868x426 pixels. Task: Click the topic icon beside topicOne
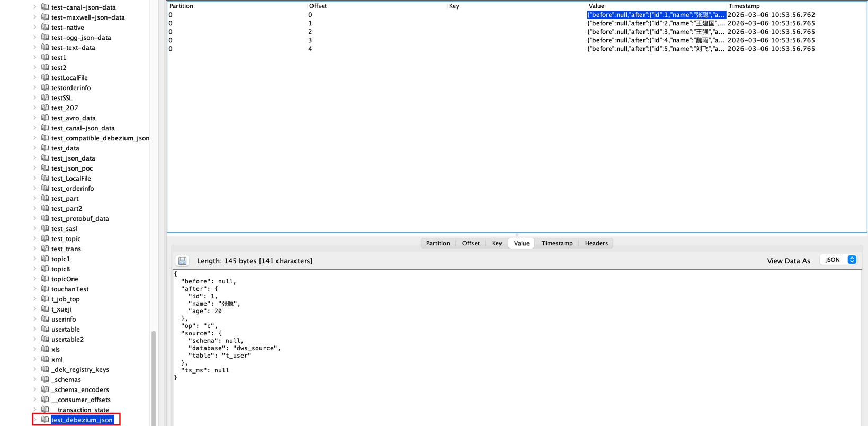pyautogui.click(x=45, y=279)
